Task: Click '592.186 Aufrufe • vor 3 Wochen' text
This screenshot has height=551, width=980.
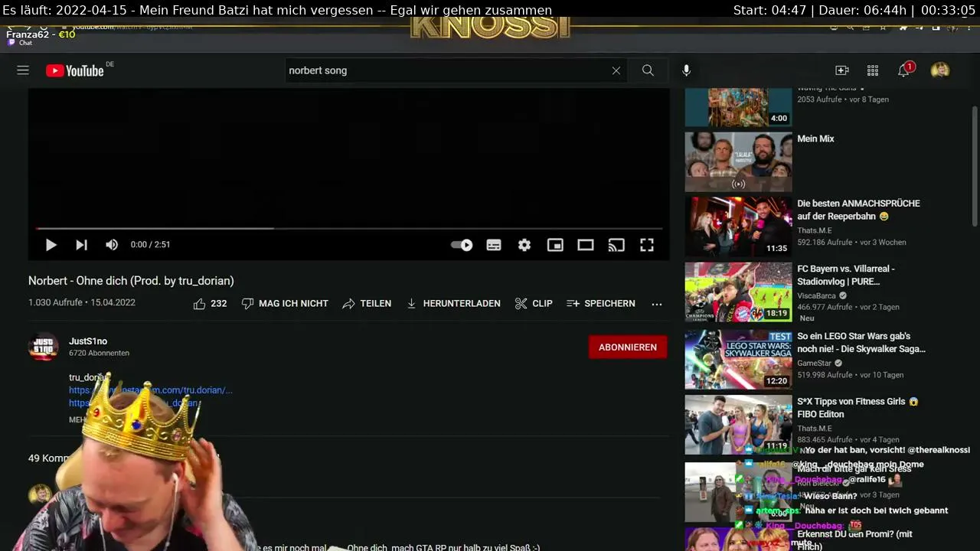Action: 851,242
